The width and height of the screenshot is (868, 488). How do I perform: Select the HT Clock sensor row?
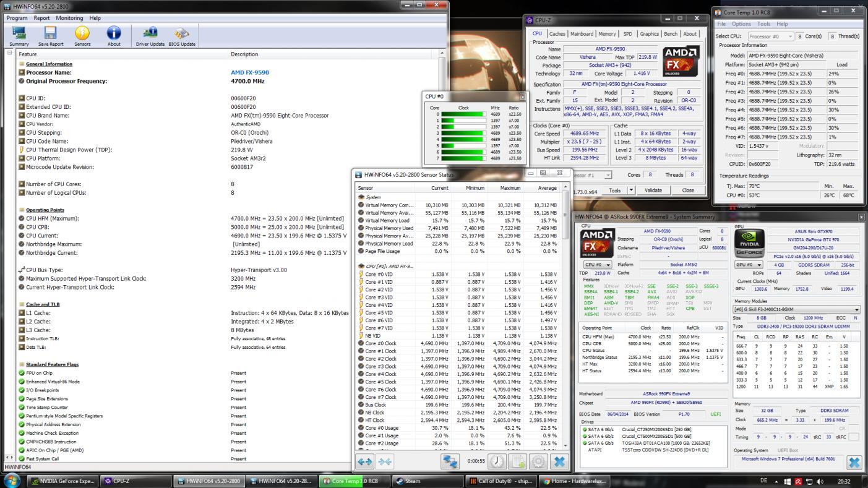(458, 420)
